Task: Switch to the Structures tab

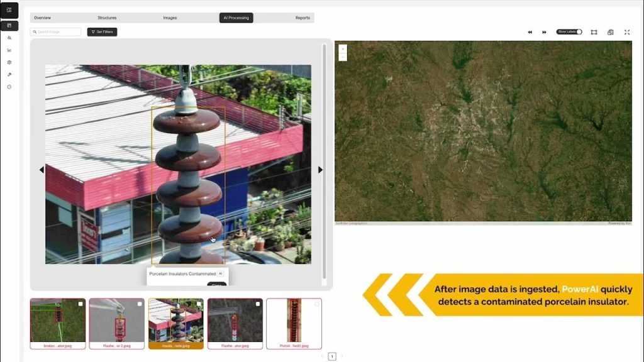Action: [x=107, y=18]
